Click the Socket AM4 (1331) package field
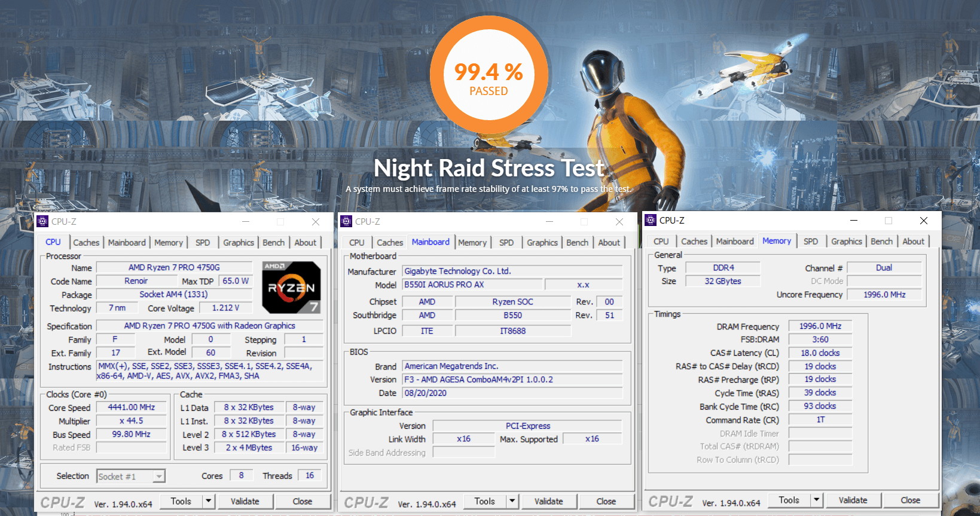The image size is (980, 516). [174, 294]
